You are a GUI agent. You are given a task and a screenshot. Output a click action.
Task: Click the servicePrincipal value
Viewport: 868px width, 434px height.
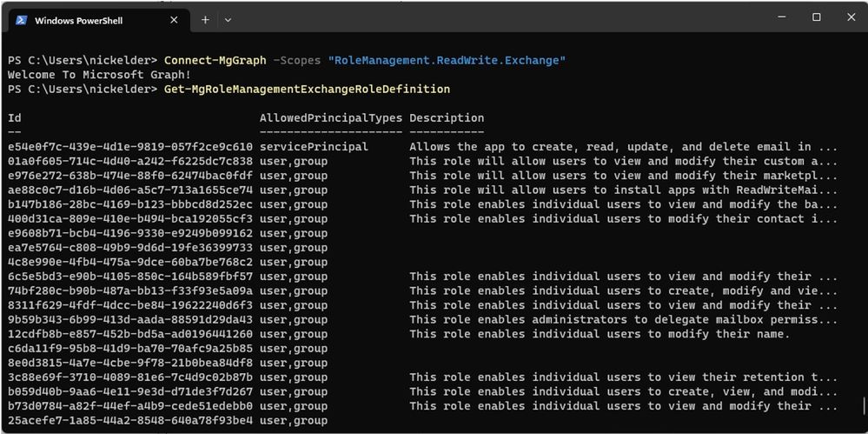314,147
